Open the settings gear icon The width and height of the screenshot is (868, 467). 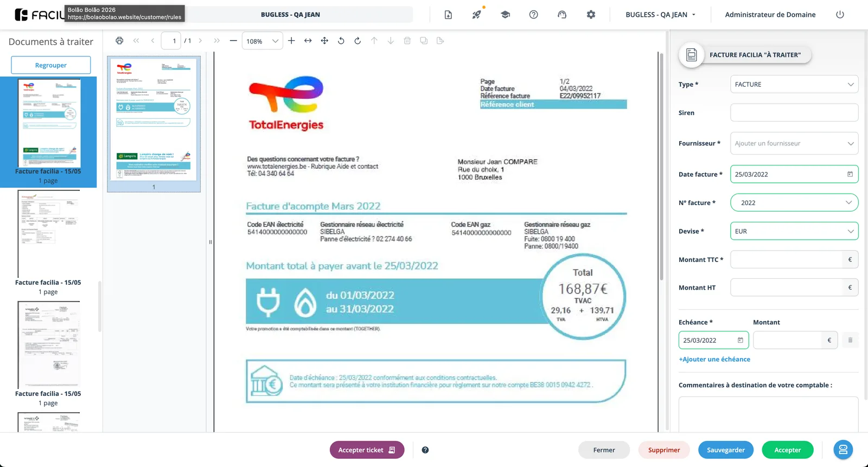click(591, 15)
